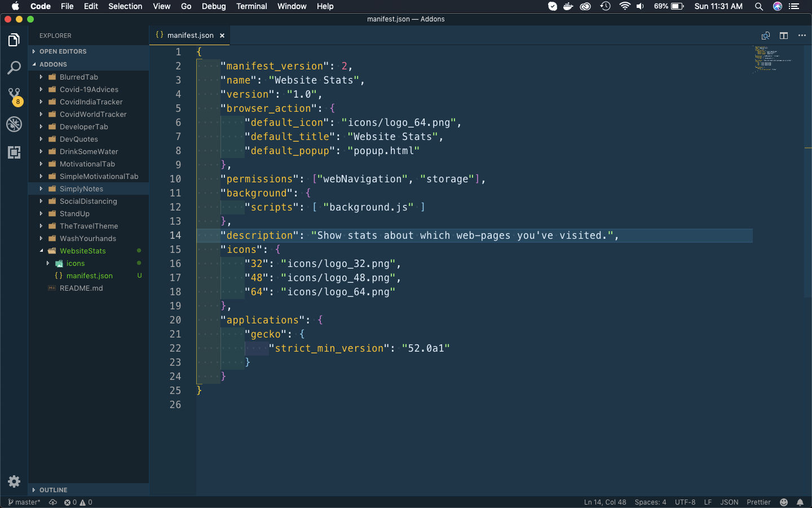Open Siri from the menu bar

778,6
